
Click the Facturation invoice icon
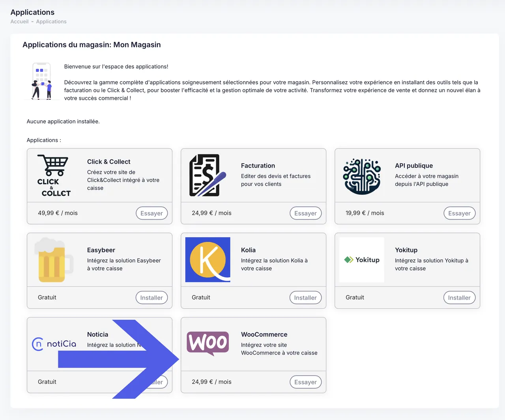point(208,175)
